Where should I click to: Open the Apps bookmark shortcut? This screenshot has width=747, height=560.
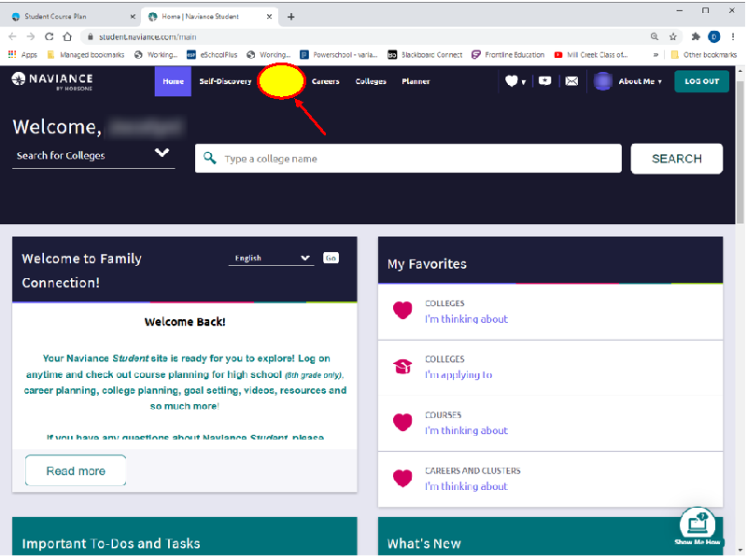(x=22, y=55)
